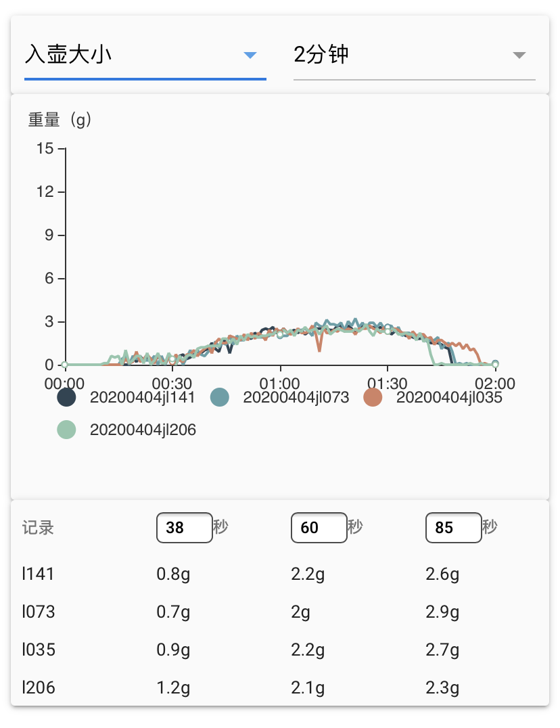The height and width of the screenshot is (728, 560).
Task: Click the light green legend circle
Action: pyautogui.click(x=66, y=430)
